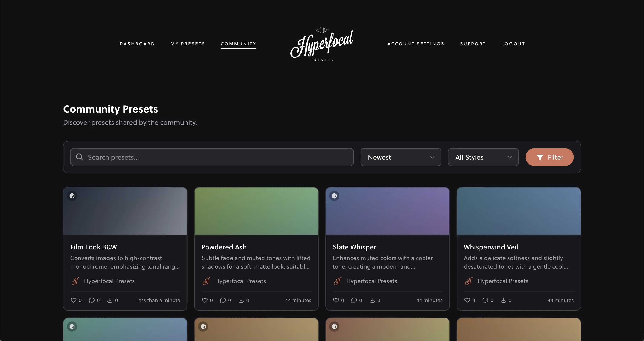
Task: Click the Hyperfocal author icon on Powdered Ash card
Action: (x=206, y=281)
